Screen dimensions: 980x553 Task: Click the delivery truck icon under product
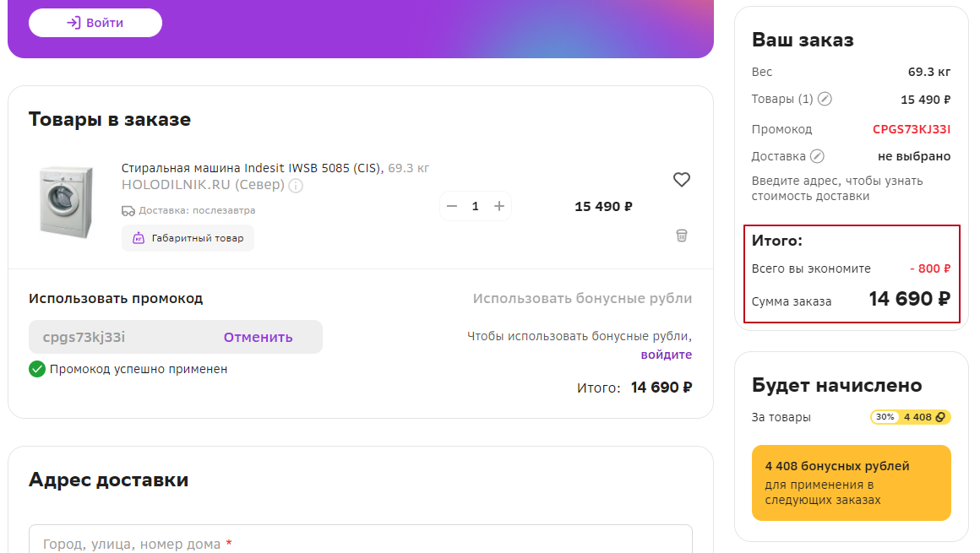(128, 210)
